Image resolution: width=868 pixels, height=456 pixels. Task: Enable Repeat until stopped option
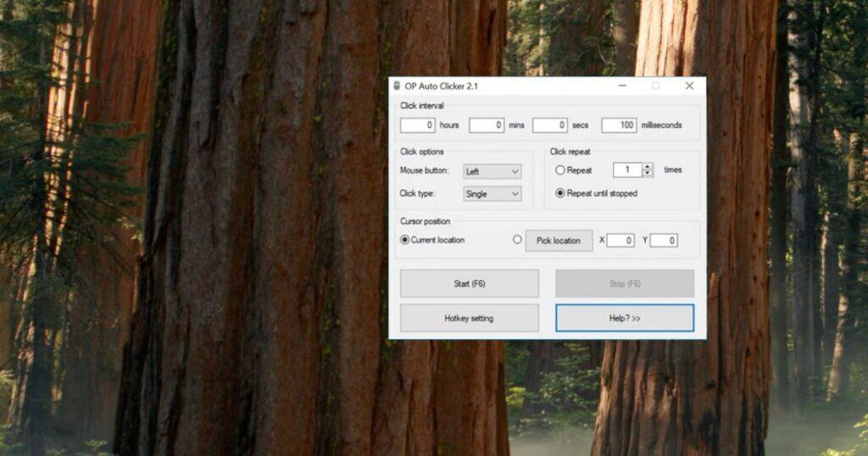tap(560, 193)
